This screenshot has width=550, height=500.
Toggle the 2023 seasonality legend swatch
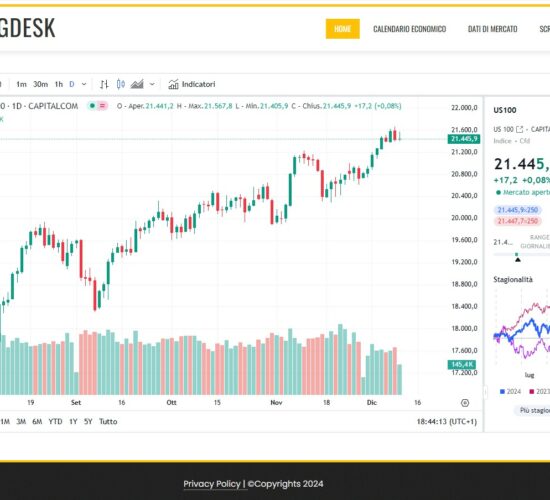[x=532, y=391]
